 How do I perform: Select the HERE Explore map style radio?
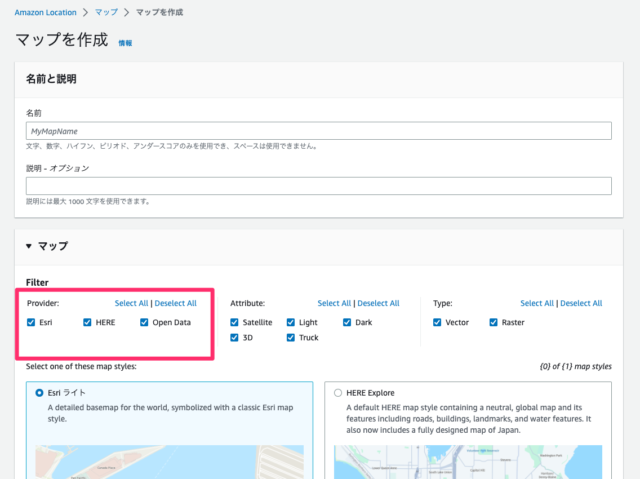[338, 393]
